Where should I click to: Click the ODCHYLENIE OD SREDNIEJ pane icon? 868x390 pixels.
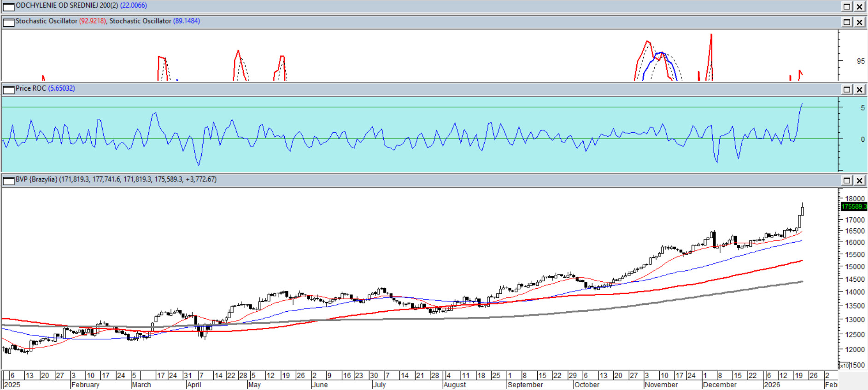[x=8, y=6]
